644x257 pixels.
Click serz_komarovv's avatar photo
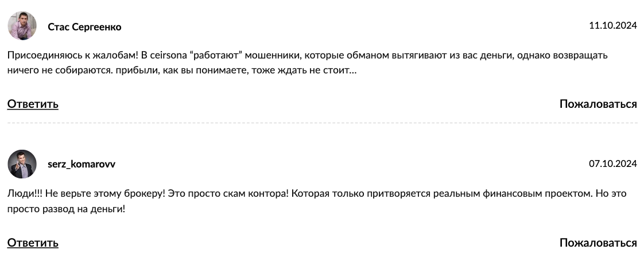(22, 164)
